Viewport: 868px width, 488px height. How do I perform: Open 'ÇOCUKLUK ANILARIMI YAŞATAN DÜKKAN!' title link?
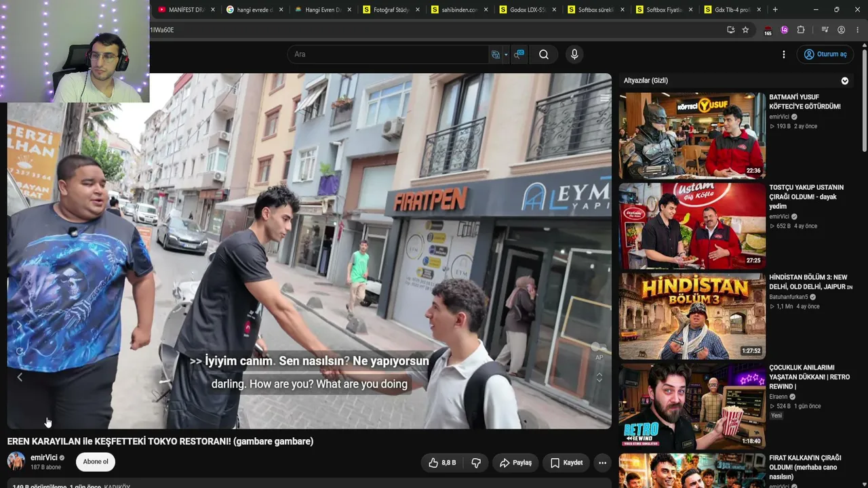tap(810, 377)
